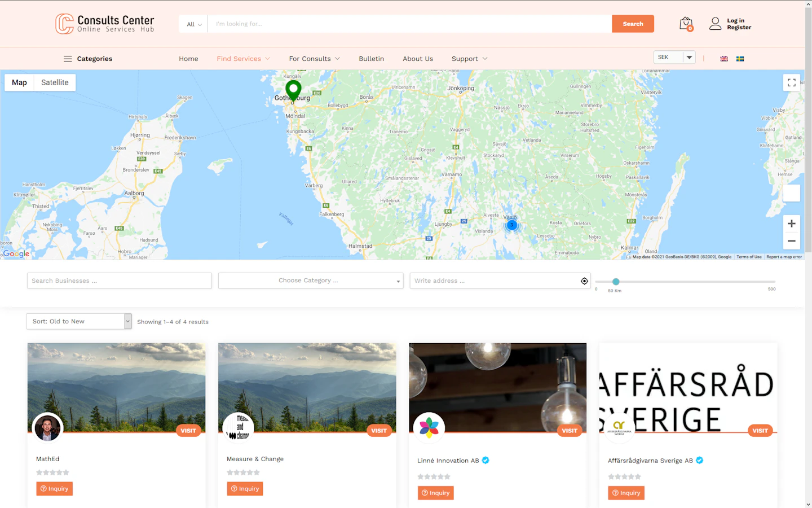Image resolution: width=812 pixels, height=508 pixels.
Task: Open Affärsrådgivarna Sverige AB cover image
Action: [688, 387]
